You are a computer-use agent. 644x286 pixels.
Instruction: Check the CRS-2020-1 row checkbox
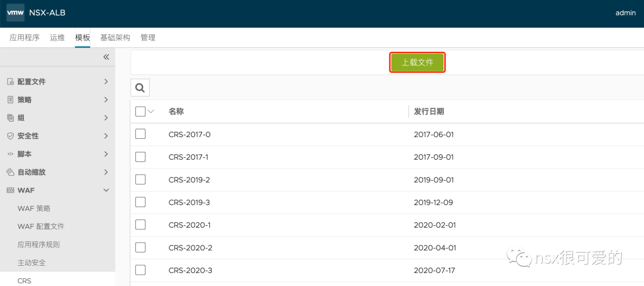[141, 225]
